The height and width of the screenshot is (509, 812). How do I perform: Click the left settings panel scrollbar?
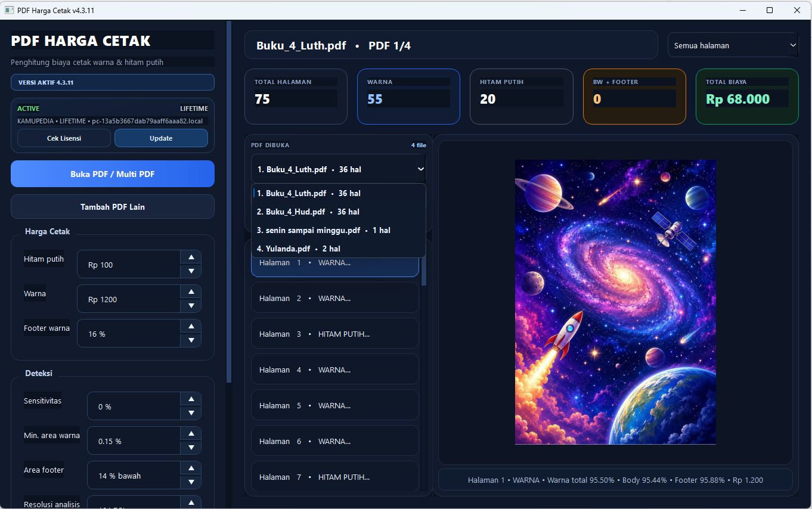tap(229, 203)
